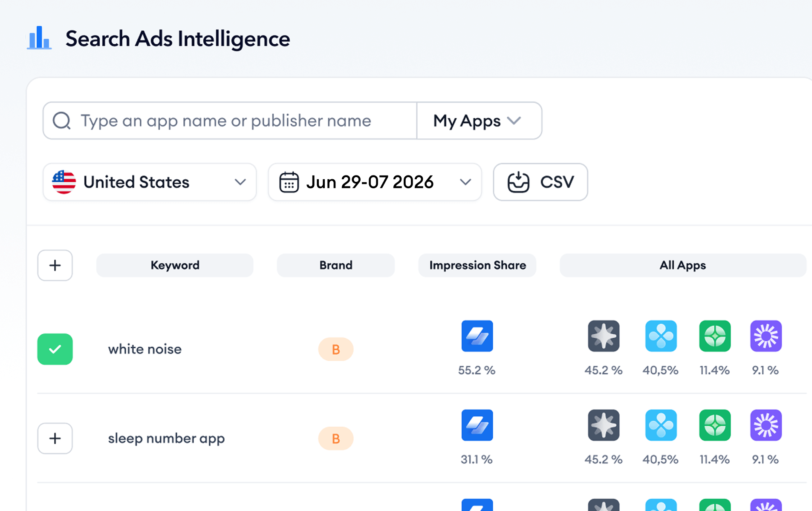The image size is (812, 511).
Task: Click the Search Ads Intelligence page title
Action: click(178, 39)
